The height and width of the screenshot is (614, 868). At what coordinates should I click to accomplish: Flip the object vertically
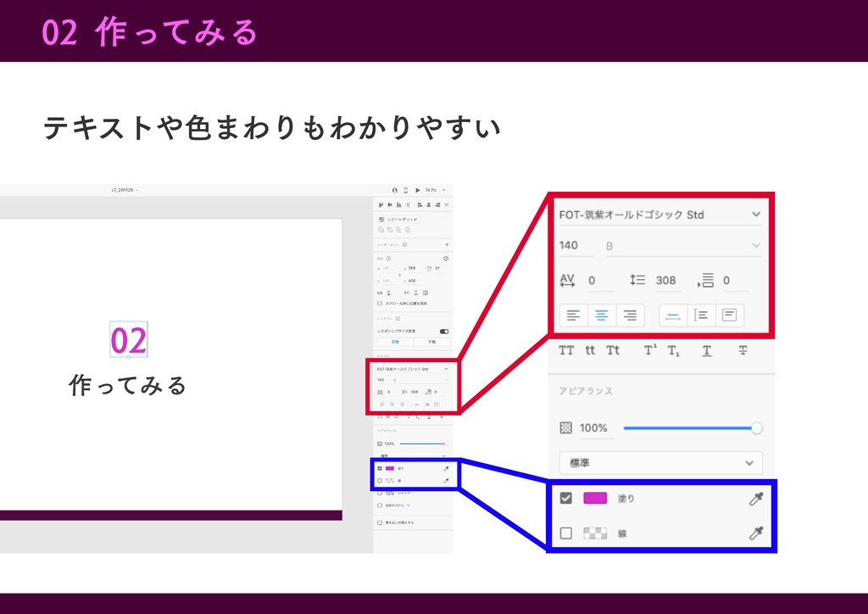(x=388, y=293)
